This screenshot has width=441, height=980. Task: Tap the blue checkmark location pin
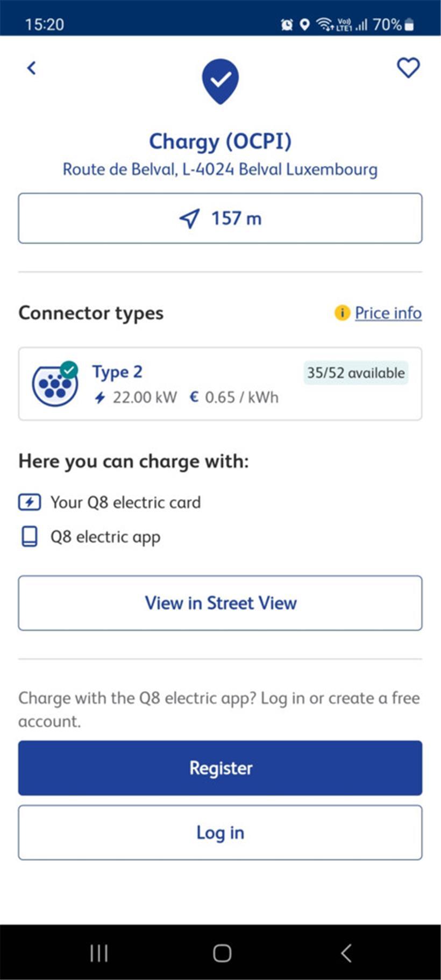pos(220,81)
